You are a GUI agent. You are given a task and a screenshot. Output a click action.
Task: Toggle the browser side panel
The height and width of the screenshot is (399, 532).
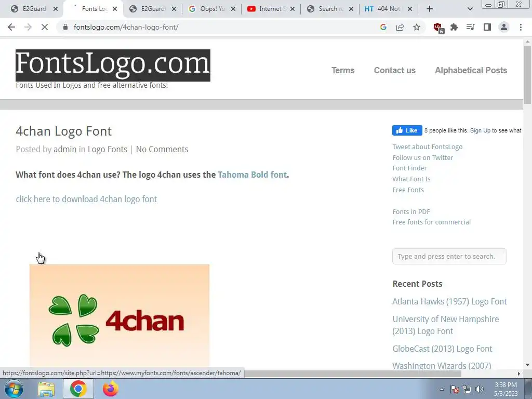(x=487, y=27)
